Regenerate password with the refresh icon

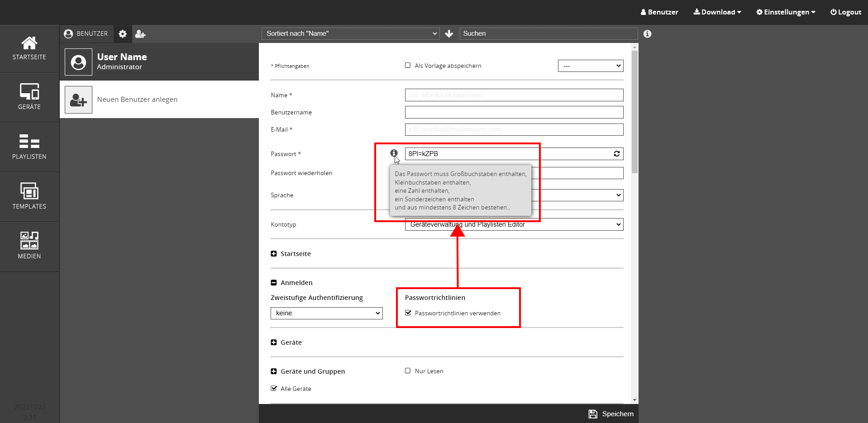616,154
